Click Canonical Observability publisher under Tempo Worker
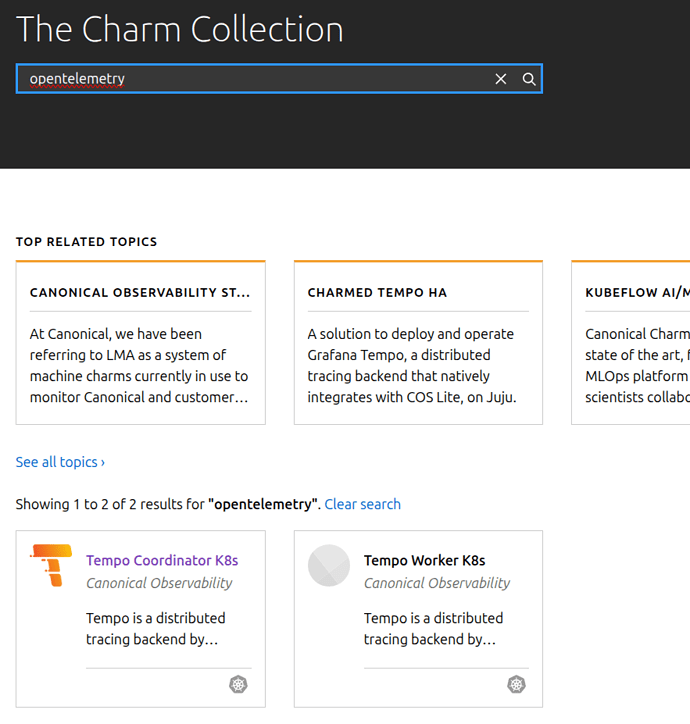The image size is (690, 724). click(x=437, y=583)
